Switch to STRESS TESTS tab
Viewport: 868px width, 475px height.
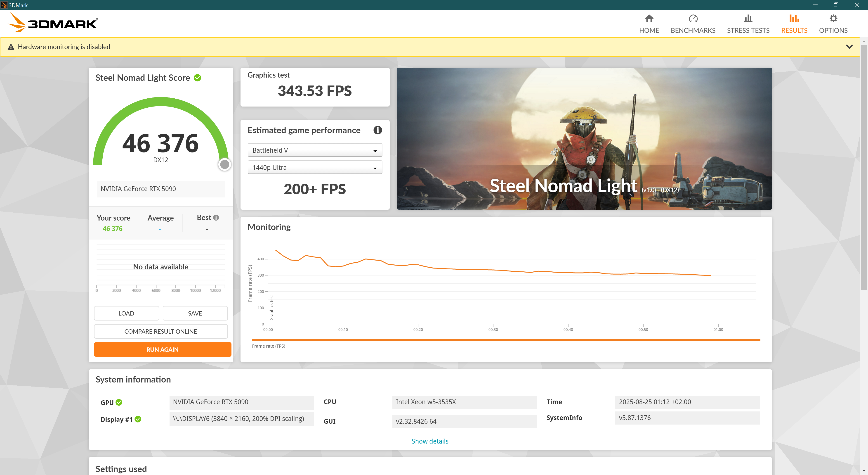pyautogui.click(x=748, y=24)
